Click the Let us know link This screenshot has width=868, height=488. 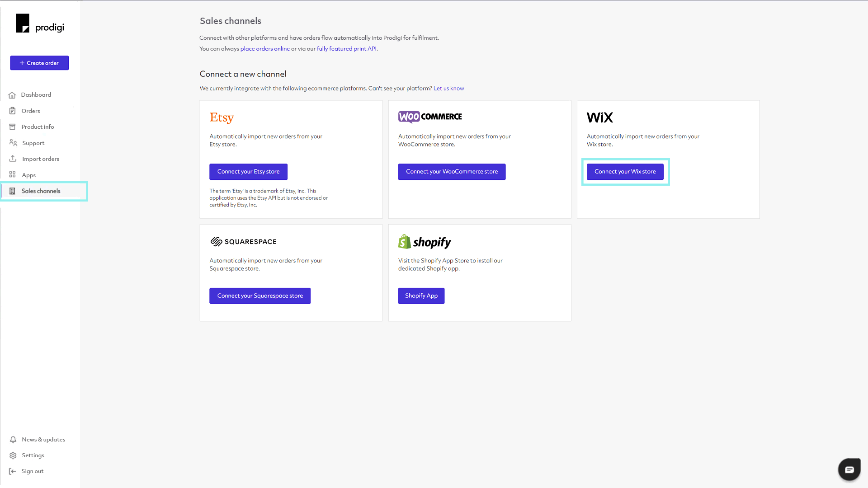coord(448,88)
